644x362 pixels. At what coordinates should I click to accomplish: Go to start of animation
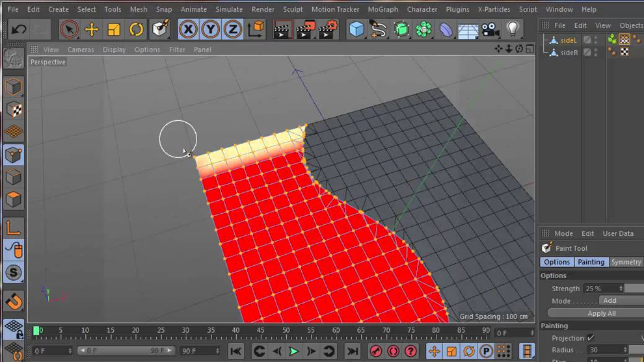click(235, 352)
